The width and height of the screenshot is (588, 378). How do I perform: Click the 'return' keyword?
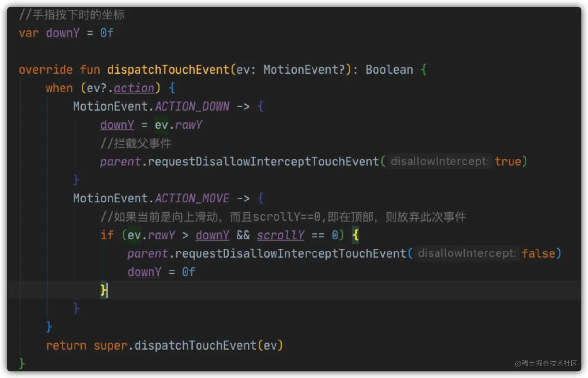(66, 345)
